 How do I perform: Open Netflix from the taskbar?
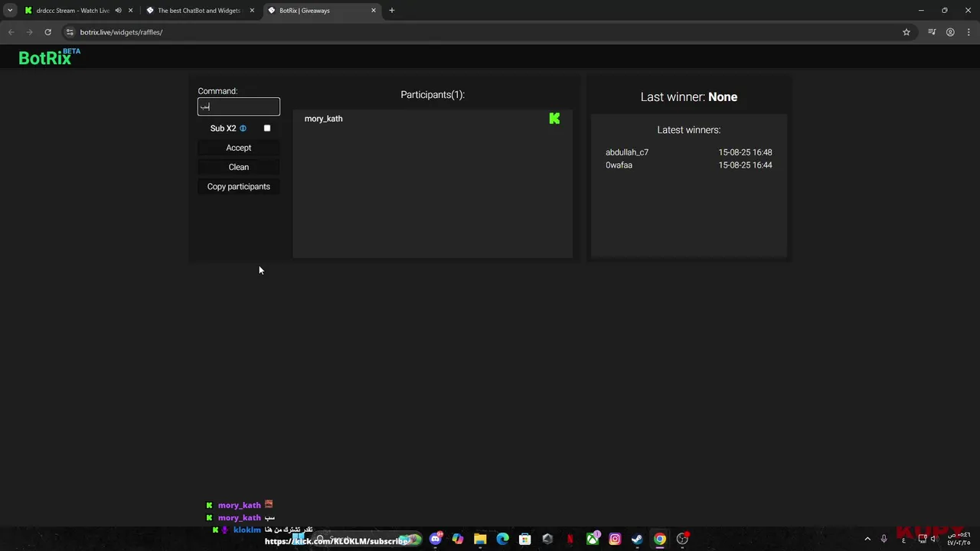pyautogui.click(x=570, y=539)
